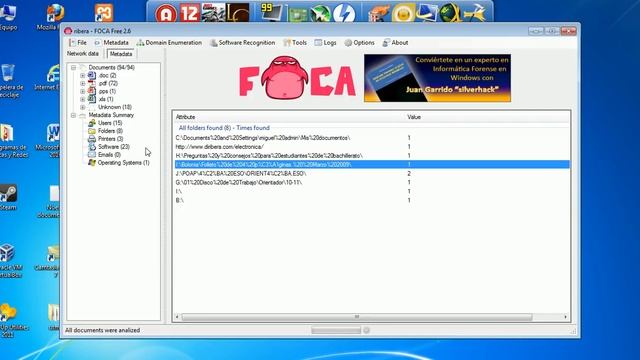This screenshot has height=360, width=640.
Task: Open the blue lightning bolt dock icon
Action: pyautogui.click(x=344, y=13)
